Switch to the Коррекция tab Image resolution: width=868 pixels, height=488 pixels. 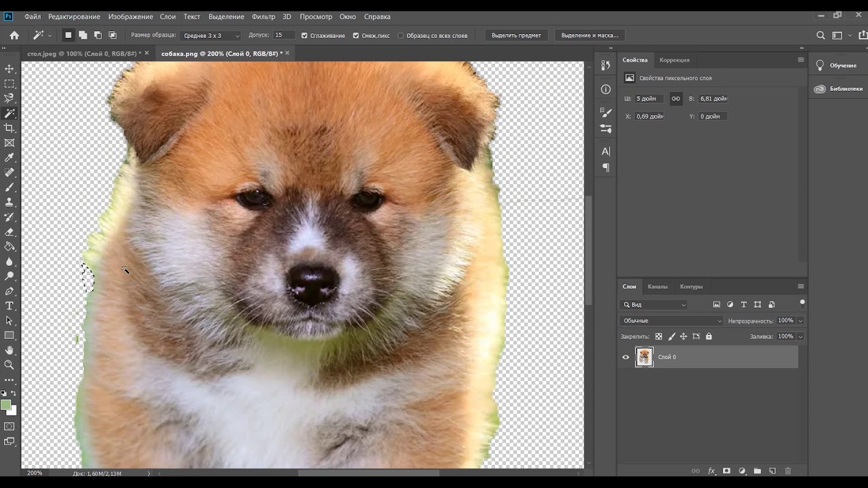[674, 60]
